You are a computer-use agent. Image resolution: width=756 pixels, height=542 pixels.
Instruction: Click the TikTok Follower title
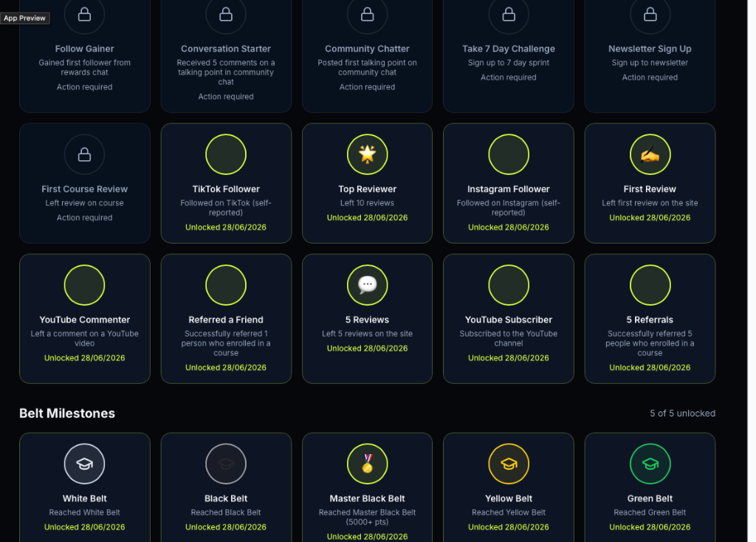pyautogui.click(x=226, y=189)
